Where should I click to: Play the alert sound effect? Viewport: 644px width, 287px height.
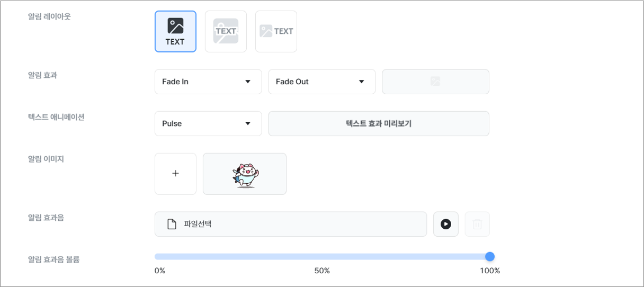[x=446, y=224]
